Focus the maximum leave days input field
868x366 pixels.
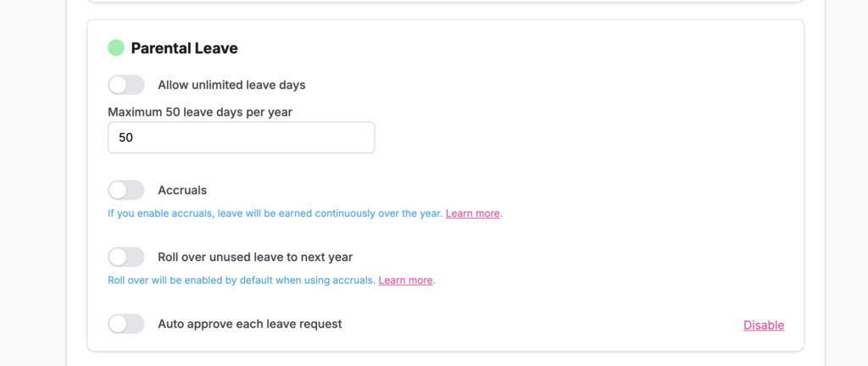point(241,137)
